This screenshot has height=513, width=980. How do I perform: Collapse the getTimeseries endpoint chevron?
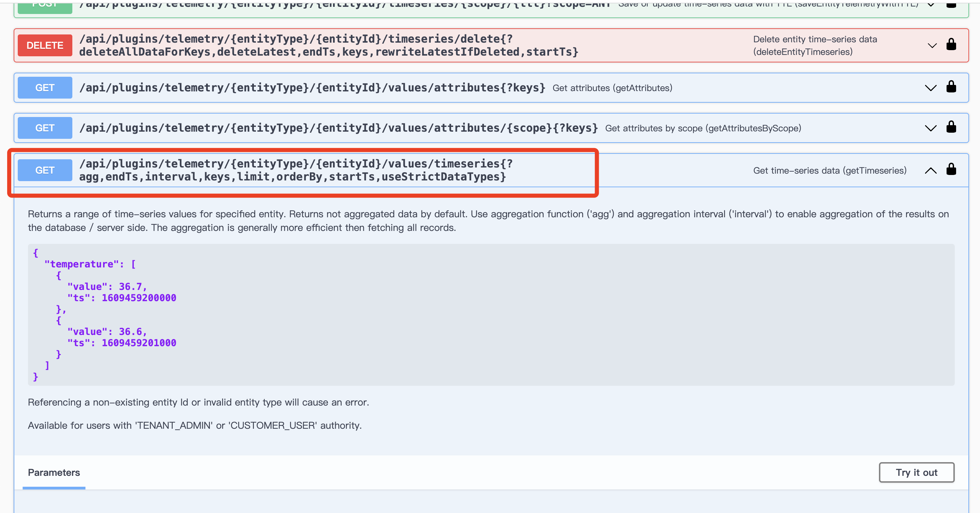[x=931, y=170]
